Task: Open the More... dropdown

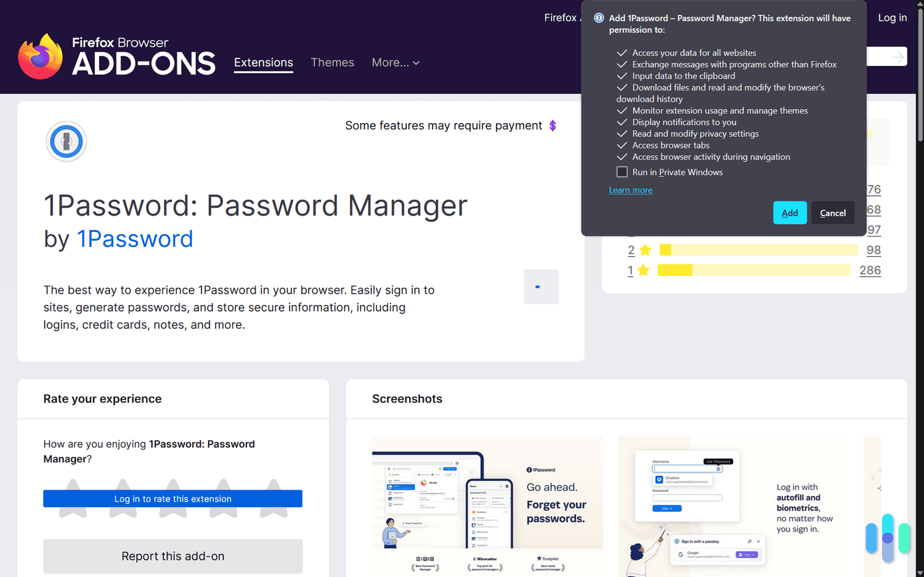Action: (395, 62)
